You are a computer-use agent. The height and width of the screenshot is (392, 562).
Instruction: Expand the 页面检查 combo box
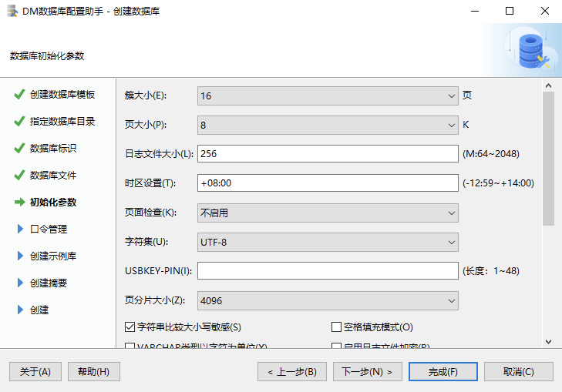coord(328,213)
